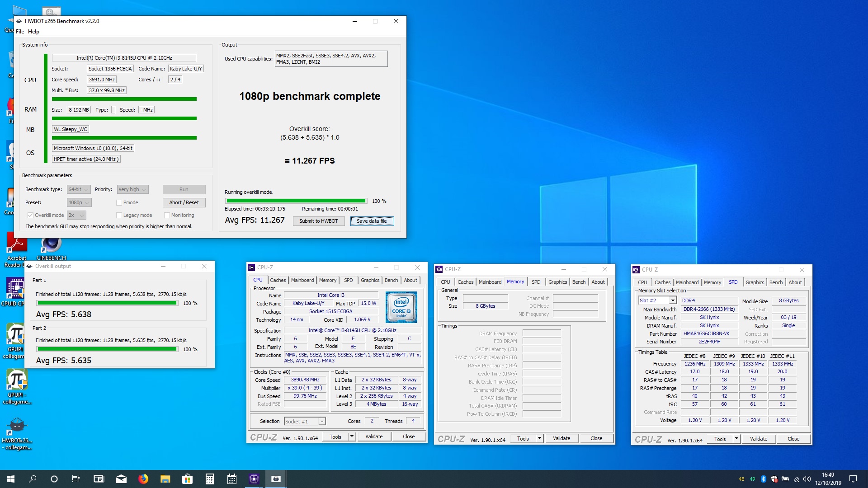Open Microsoft Store on taskbar
868x488 pixels.
click(187, 479)
